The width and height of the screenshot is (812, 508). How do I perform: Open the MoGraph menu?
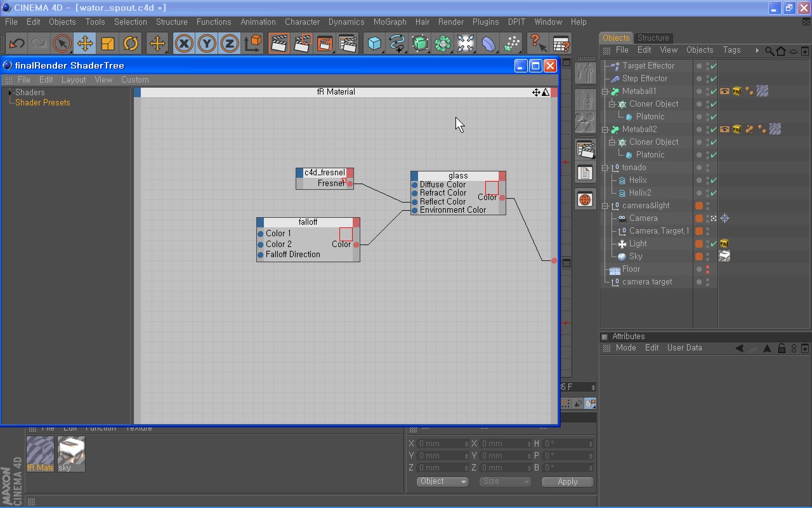pyautogui.click(x=390, y=22)
